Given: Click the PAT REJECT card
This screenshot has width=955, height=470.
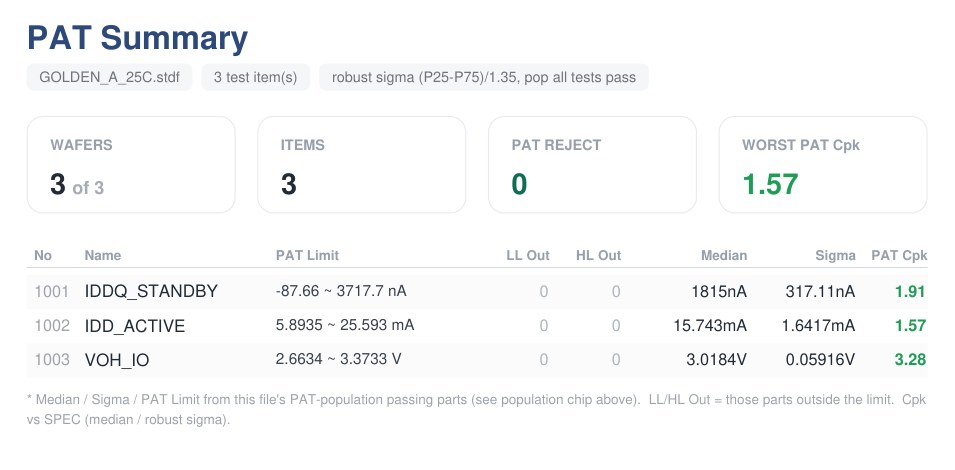Looking at the screenshot, I should point(592,164).
